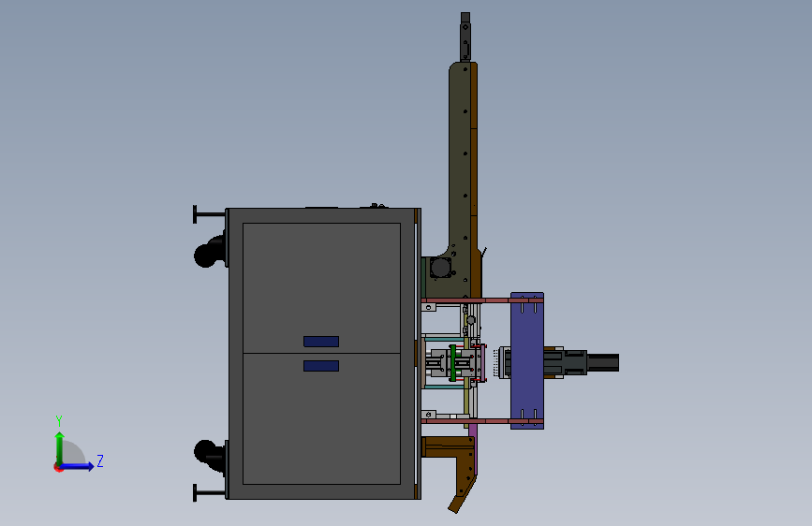Select the upper cabinet door panel
812x526 pixels.
pyautogui.click(x=321, y=288)
